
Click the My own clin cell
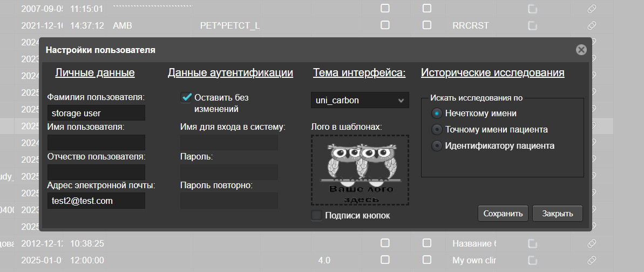point(474,261)
